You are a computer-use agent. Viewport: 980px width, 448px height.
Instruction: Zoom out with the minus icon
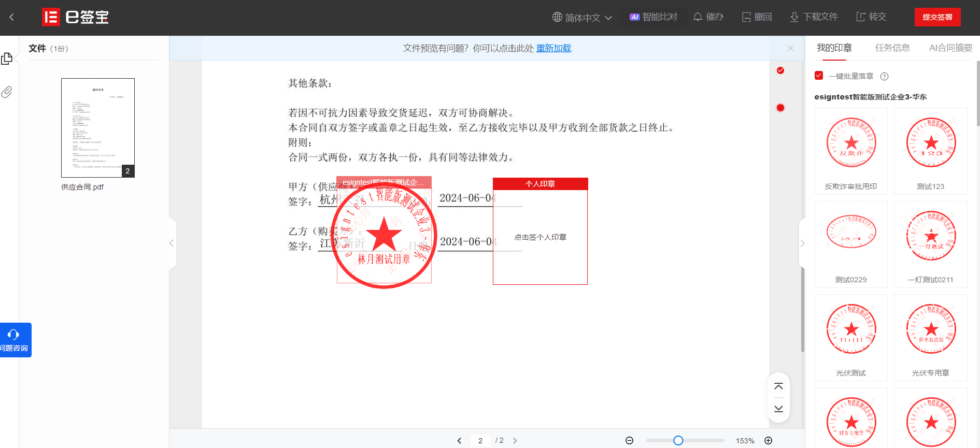coord(629,441)
